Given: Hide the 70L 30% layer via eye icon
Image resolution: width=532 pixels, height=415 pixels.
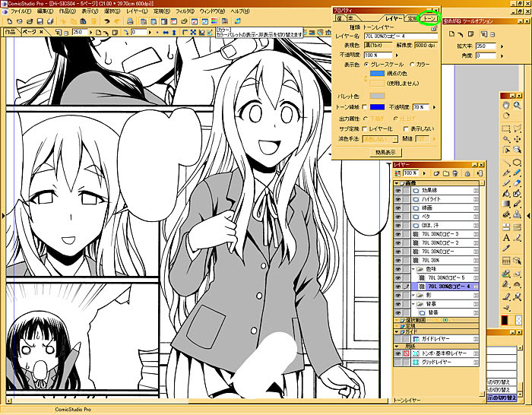Looking at the screenshot, I should coord(397,260).
